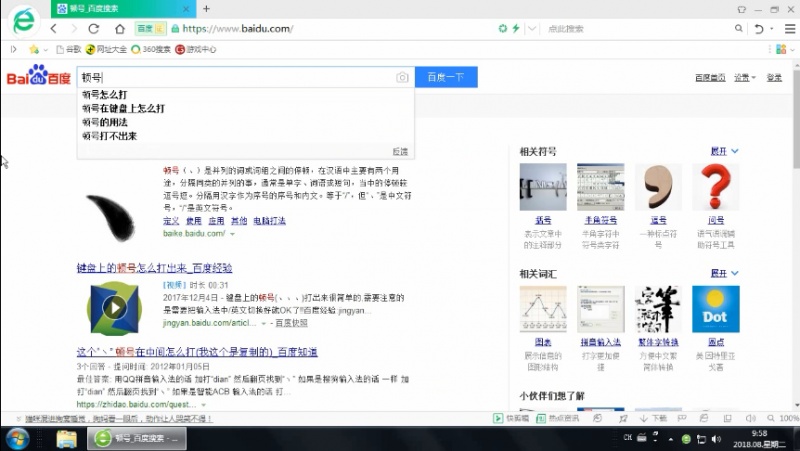Open the 谷歌 bookmark
The width and height of the screenshot is (800, 451).
(69, 49)
